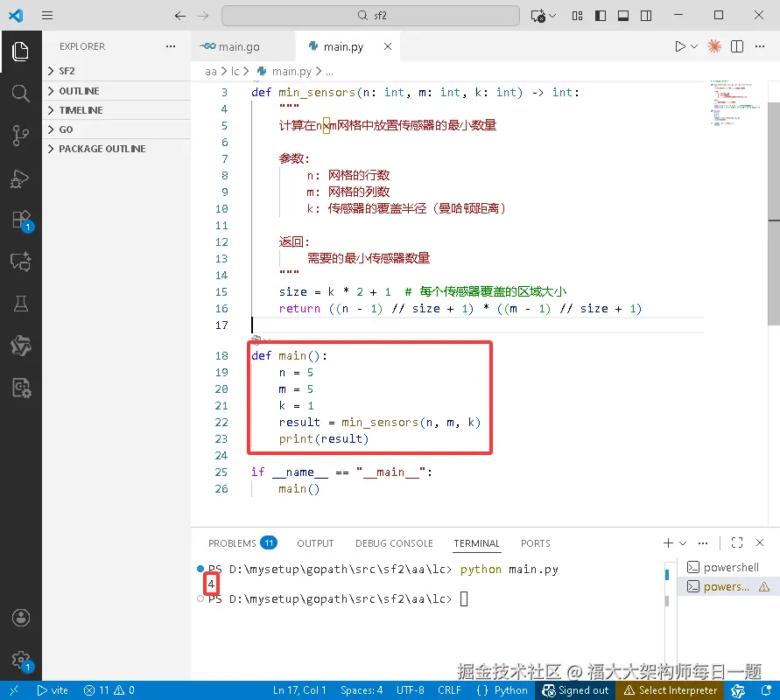Create a new terminal with plus
Viewport: 780px width, 700px height.
pos(668,542)
